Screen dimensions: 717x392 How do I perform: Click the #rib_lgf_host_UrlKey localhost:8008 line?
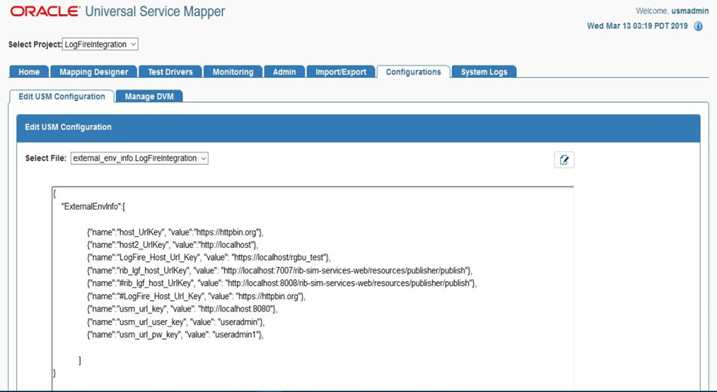click(x=282, y=283)
